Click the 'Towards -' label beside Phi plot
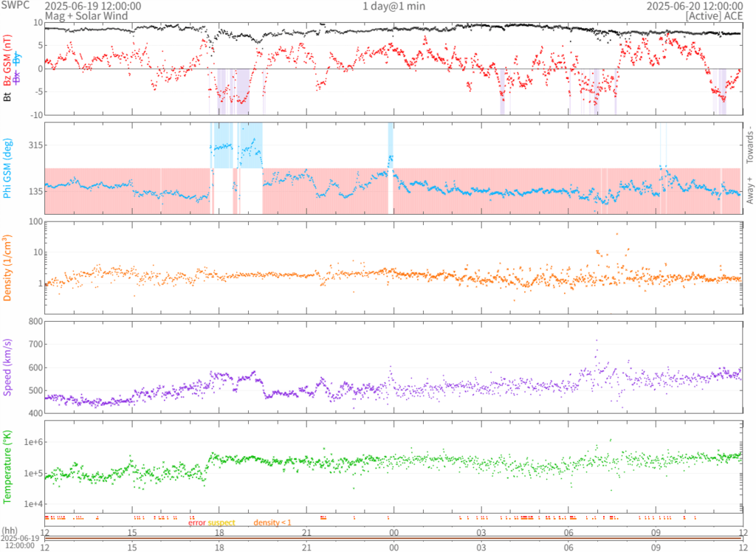 (x=749, y=138)
